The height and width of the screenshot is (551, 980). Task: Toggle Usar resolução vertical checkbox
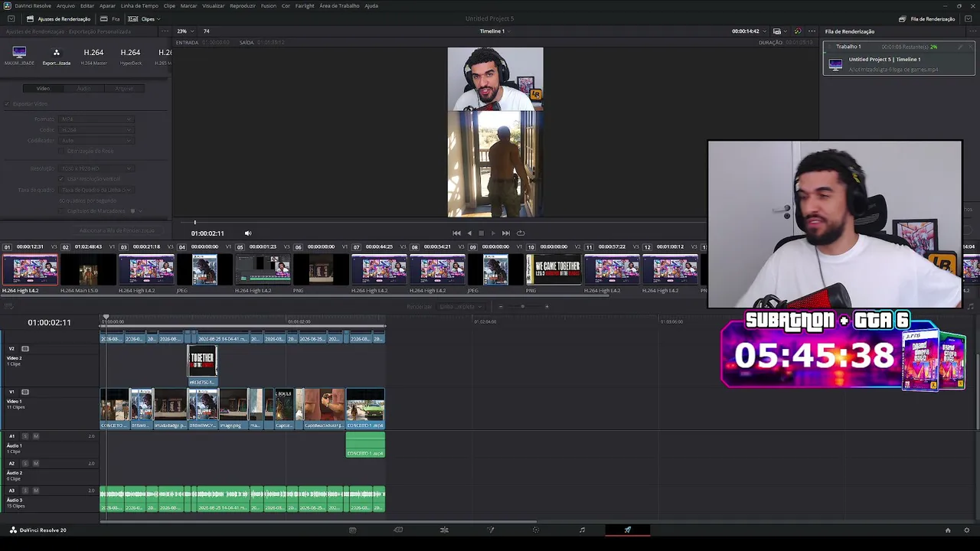tap(62, 179)
